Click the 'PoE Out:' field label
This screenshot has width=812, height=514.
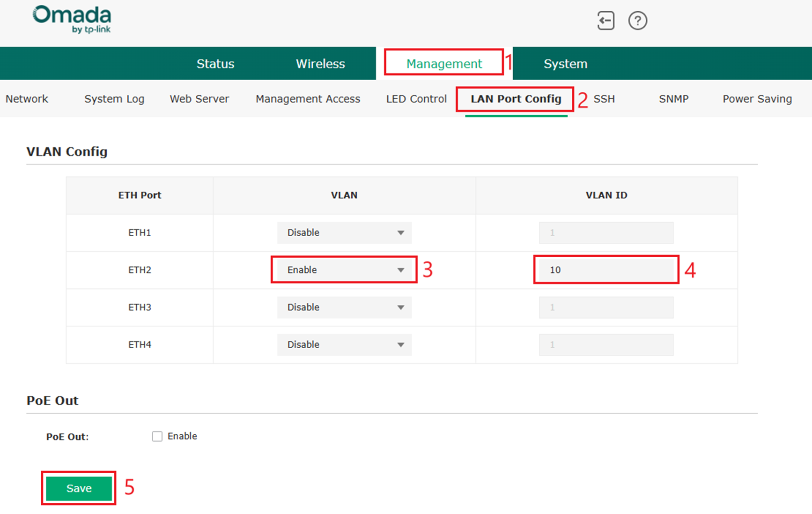(67, 437)
